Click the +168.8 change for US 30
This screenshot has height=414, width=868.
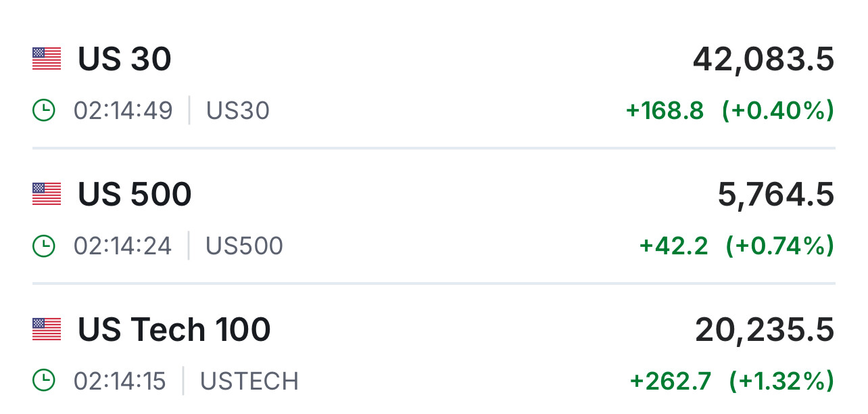click(x=665, y=110)
